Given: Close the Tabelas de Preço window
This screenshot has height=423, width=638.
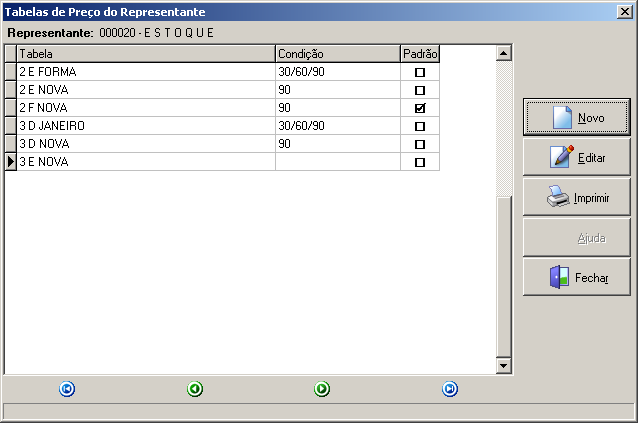Looking at the screenshot, I should pyautogui.click(x=625, y=11).
